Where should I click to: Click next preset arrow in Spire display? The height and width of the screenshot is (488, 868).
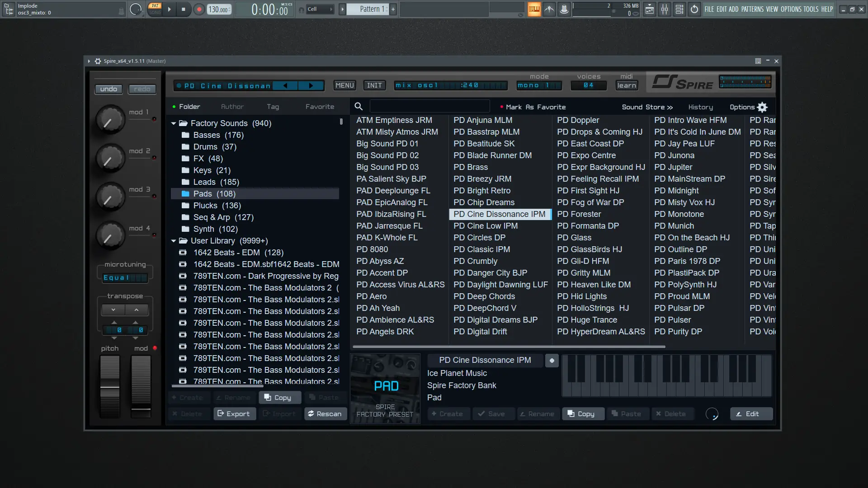pos(311,85)
